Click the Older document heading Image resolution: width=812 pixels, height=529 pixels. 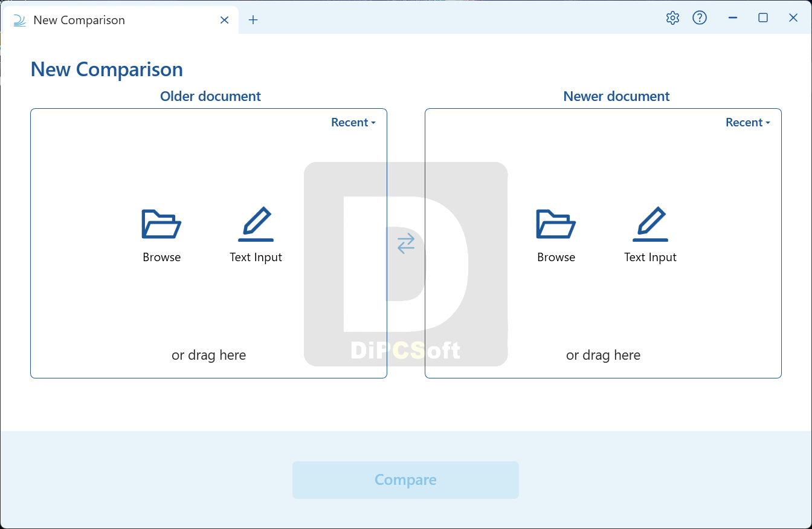(x=210, y=96)
